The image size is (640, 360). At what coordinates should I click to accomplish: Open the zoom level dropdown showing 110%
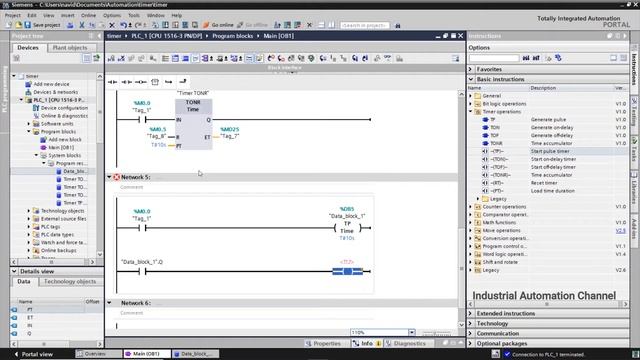[412, 332]
